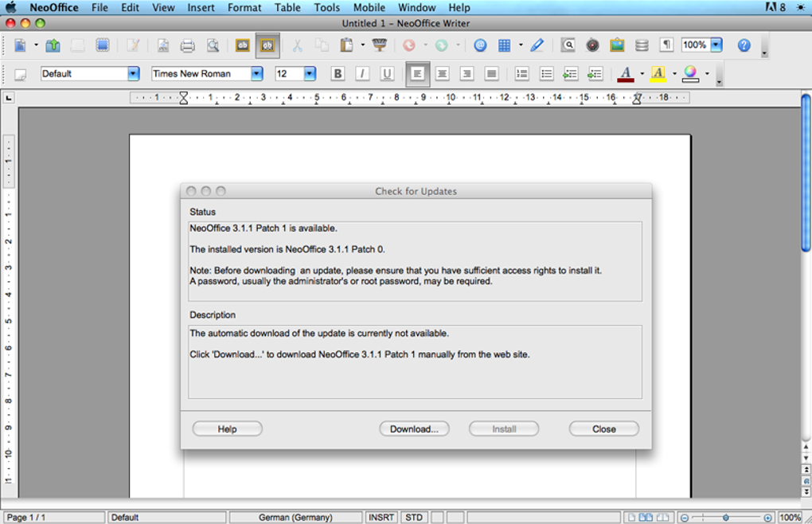Click the German (Germany) language field
Screen dimensions: 812x524
click(295, 518)
